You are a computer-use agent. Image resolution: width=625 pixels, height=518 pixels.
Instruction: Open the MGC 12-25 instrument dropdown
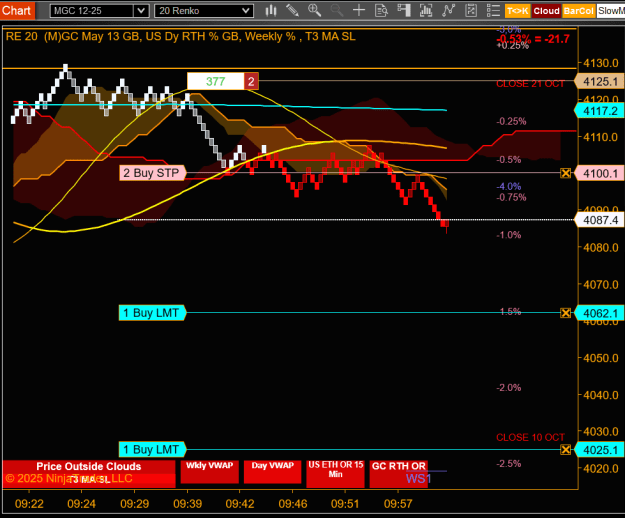[x=141, y=11]
